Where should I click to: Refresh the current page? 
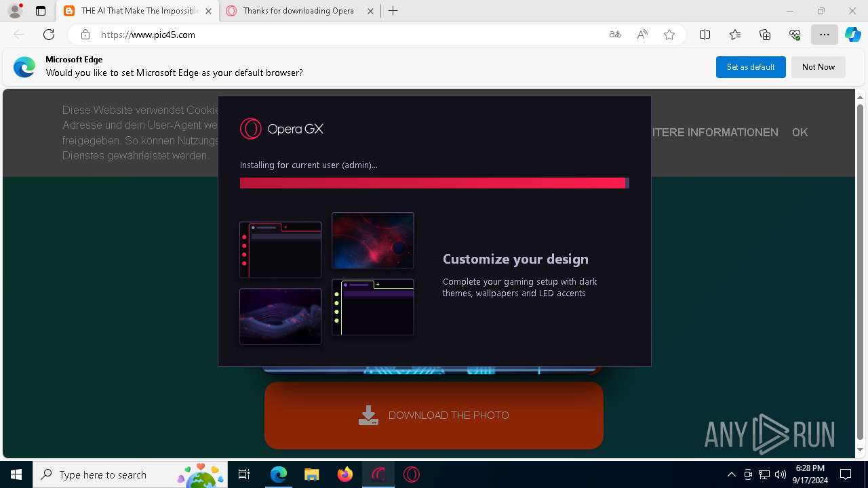[49, 35]
